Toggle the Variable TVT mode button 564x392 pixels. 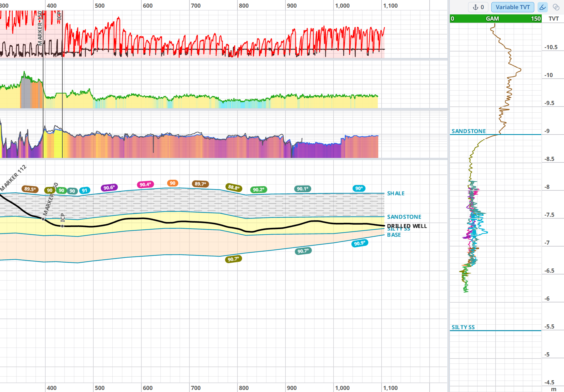point(513,7)
